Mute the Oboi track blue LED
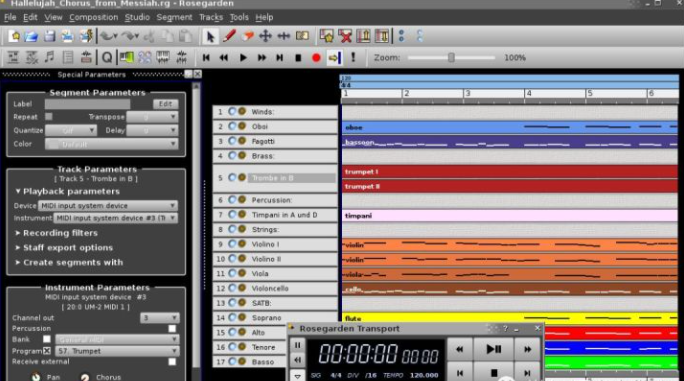This screenshot has width=684, height=381. coord(232,126)
